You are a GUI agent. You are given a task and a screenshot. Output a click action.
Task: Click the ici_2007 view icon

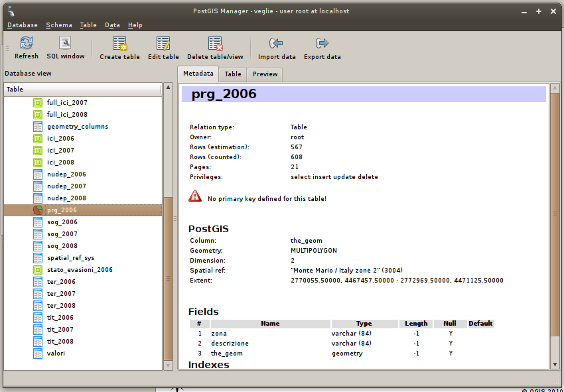coord(38,151)
